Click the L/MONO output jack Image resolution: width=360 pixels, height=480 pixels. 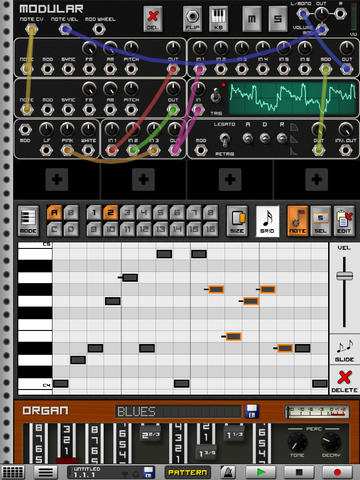303,14
